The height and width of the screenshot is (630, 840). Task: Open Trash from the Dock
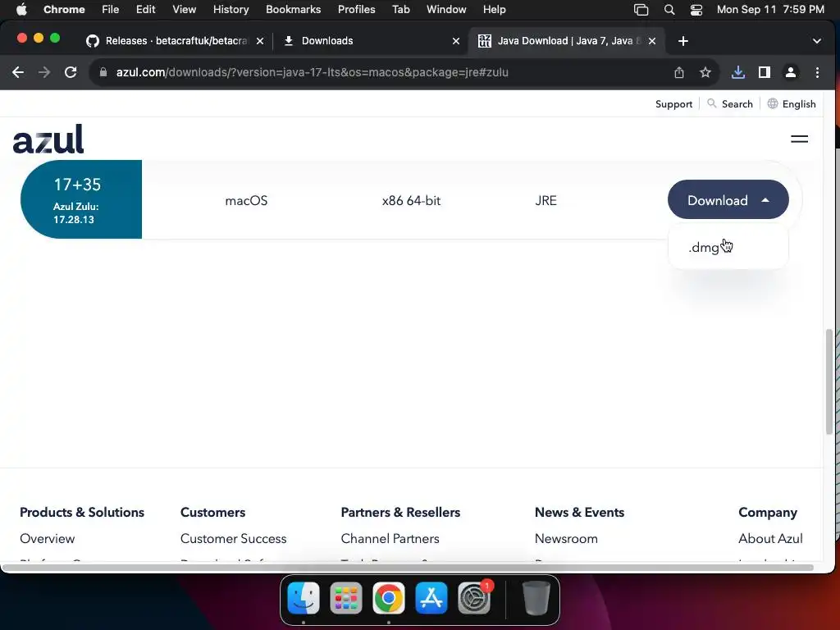coord(536,598)
